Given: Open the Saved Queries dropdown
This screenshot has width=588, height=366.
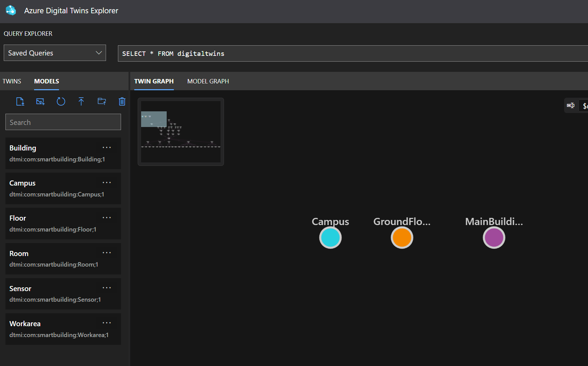Looking at the screenshot, I should pyautogui.click(x=55, y=53).
